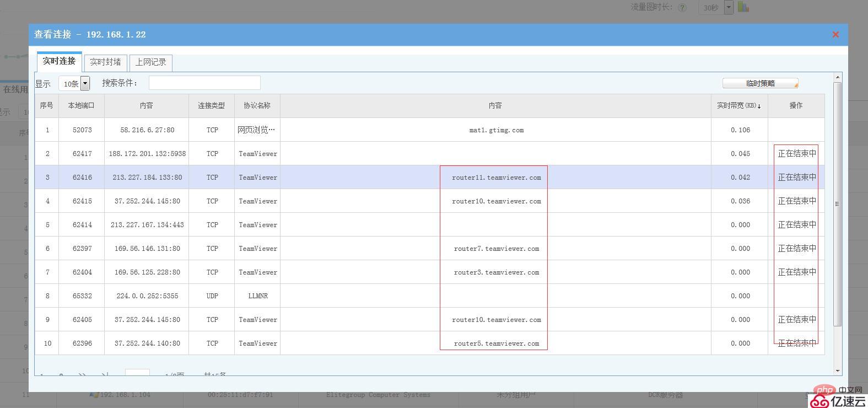Image resolution: width=868 pixels, height=408 pixels.
Task: Click the 临时策略 button
Action: [x=761, y=83]
